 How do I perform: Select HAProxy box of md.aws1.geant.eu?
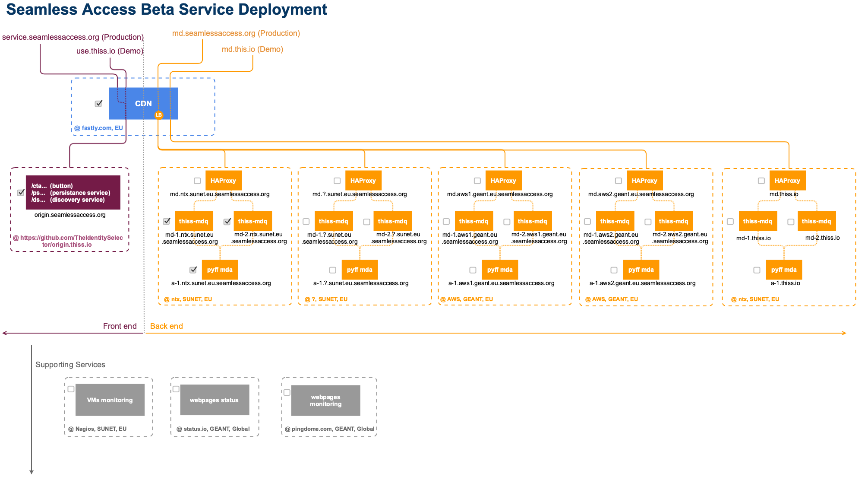click(x=503, y=181)
